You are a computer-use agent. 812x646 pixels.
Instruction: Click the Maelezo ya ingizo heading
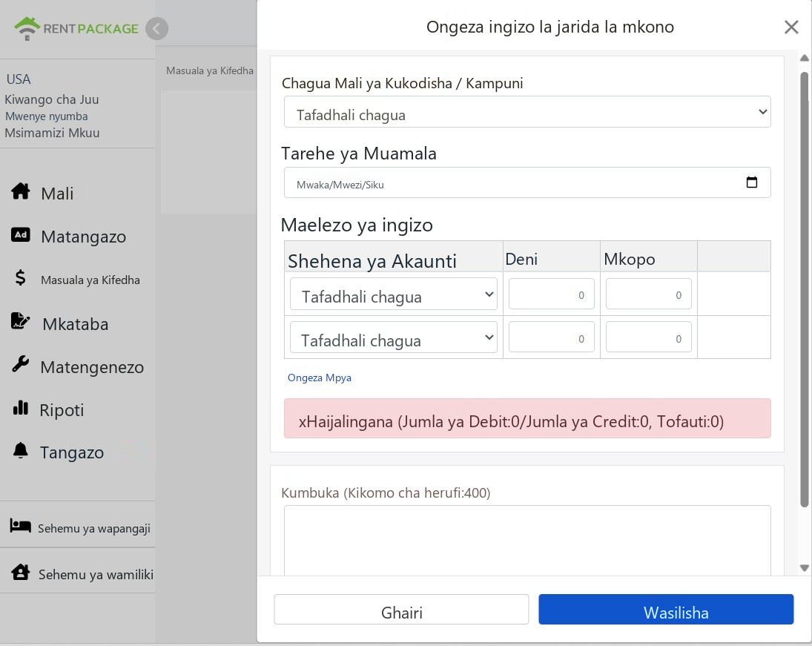[357, 225]
